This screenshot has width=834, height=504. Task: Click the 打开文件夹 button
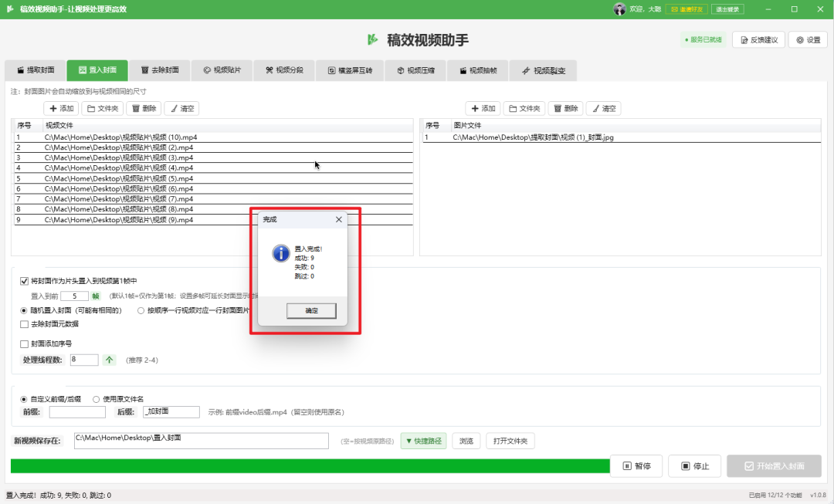click(510, 441)
